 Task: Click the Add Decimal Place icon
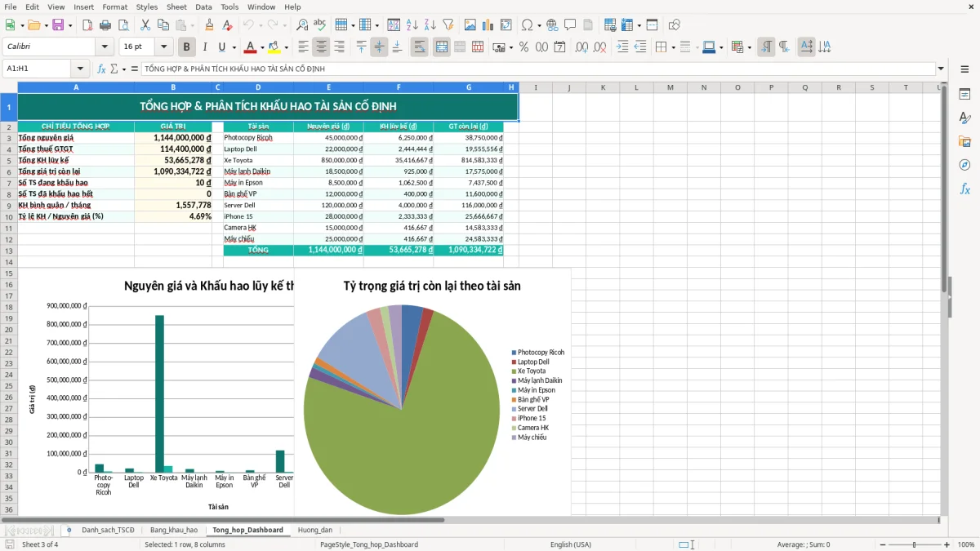(581, 47)
